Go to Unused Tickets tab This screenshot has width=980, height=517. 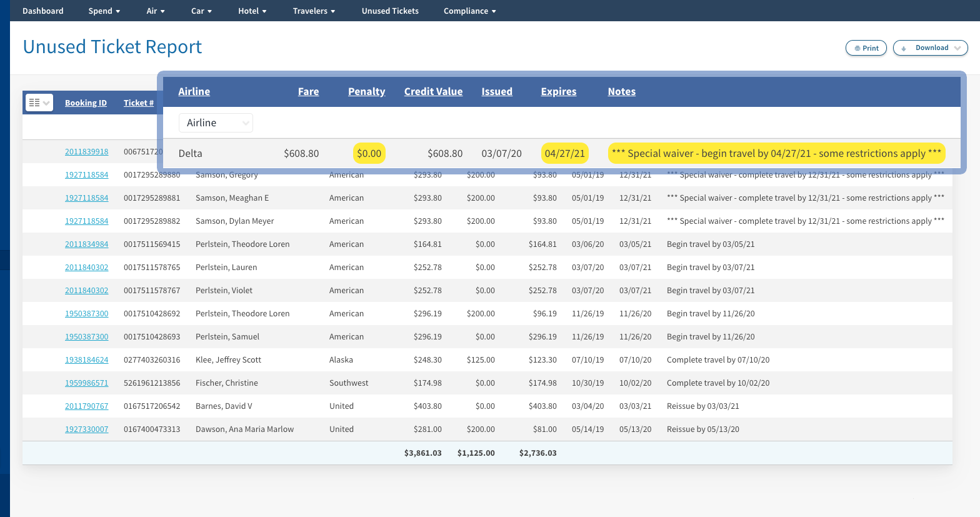tap(390, 11)
